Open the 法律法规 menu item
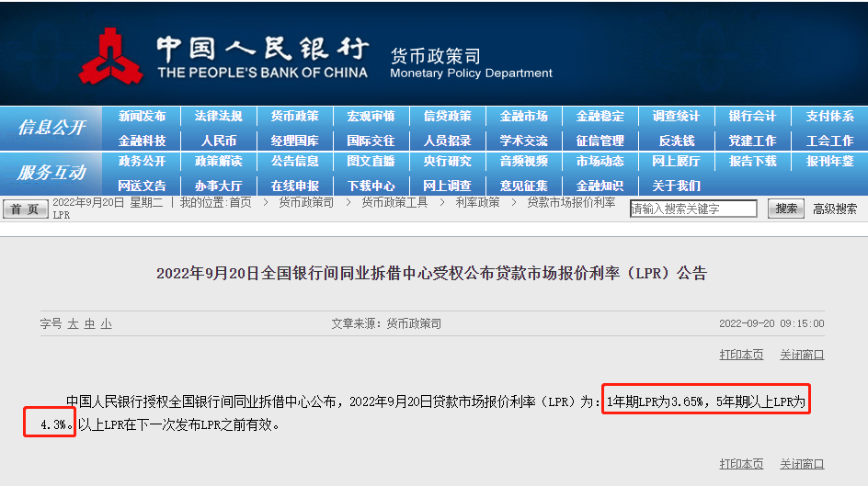This screenshot has height=486, width=868. tap(218, 116)
